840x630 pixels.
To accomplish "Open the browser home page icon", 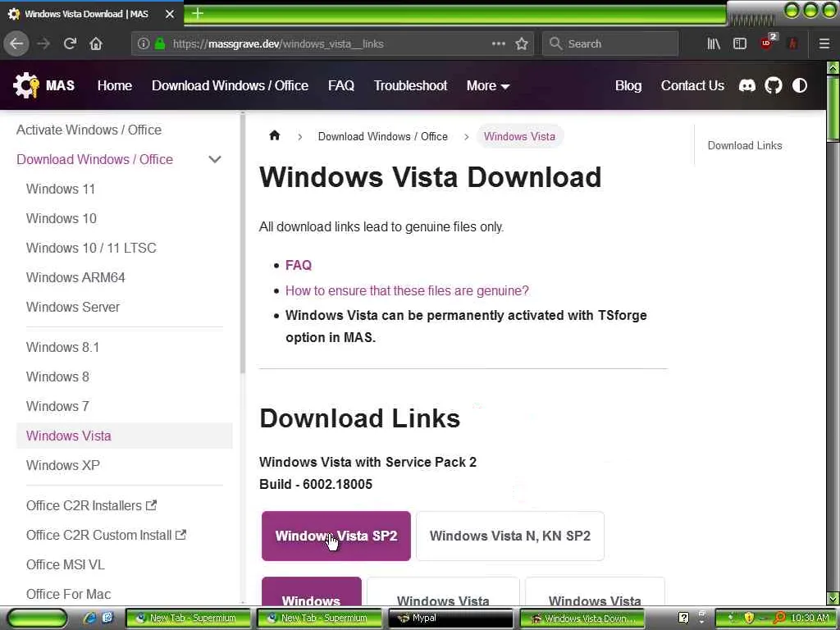I will [x=96, y=43].
